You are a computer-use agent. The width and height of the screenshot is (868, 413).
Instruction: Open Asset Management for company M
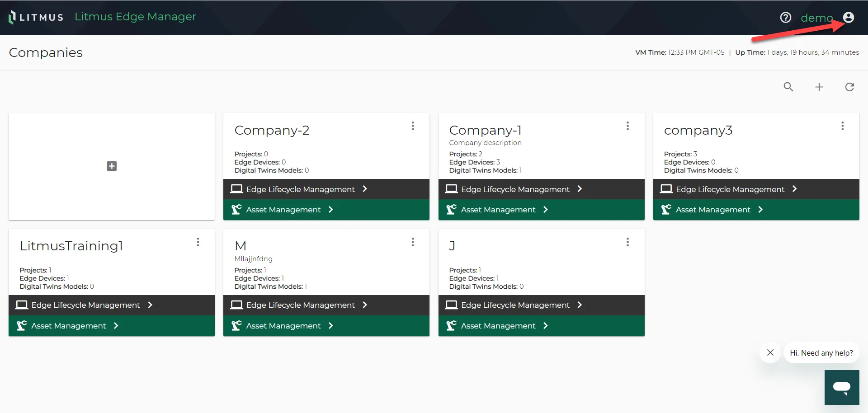[x=326, y=326]
